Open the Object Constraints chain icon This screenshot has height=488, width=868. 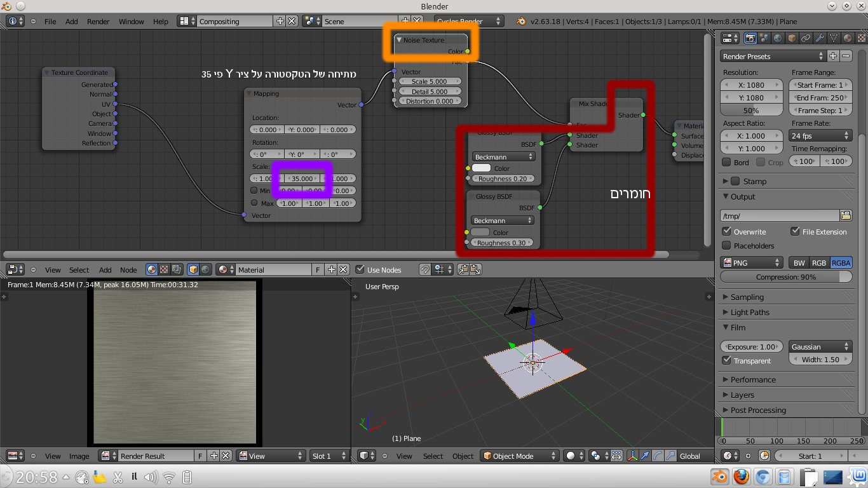pyautogui.click(x=806, y=38)
